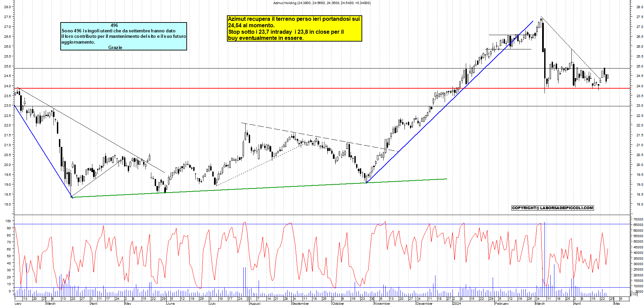
Task: Click '28.0' on the left price axis
Action: click(7, 7)
